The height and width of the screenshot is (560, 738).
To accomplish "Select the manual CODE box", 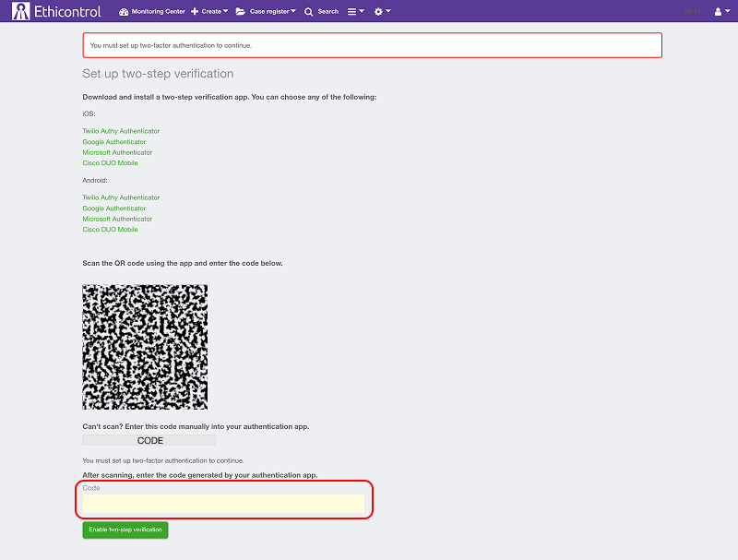I will point(149,440).
